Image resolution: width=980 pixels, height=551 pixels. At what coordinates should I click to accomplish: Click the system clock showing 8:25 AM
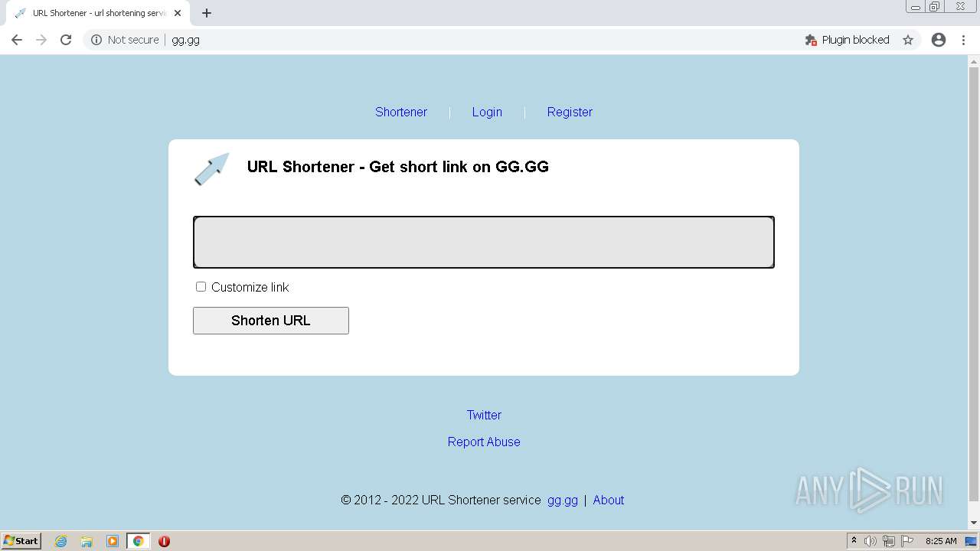[941, 541]
